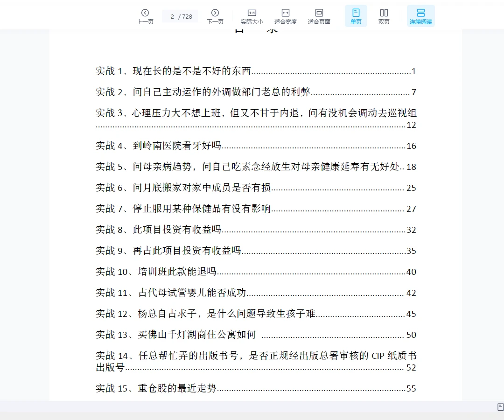The height and width of the screenshot is (420, 504).
Task: Set actual size view (实际大小)
Action: tap(252, 16)
